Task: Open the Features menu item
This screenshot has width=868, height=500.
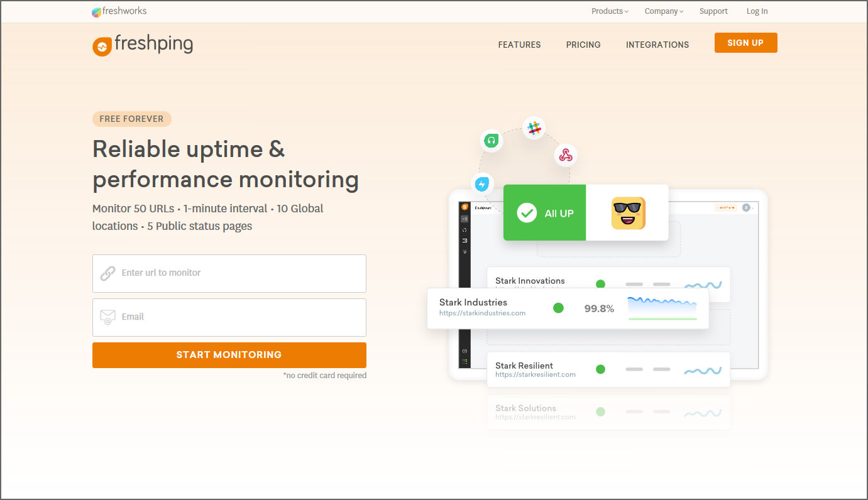Action: [x=519, y=45]
